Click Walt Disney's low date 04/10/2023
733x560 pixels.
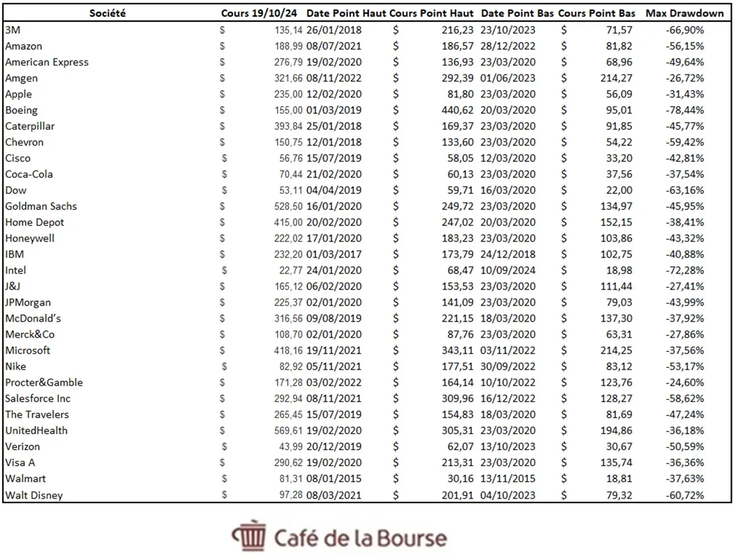[508, 495]
